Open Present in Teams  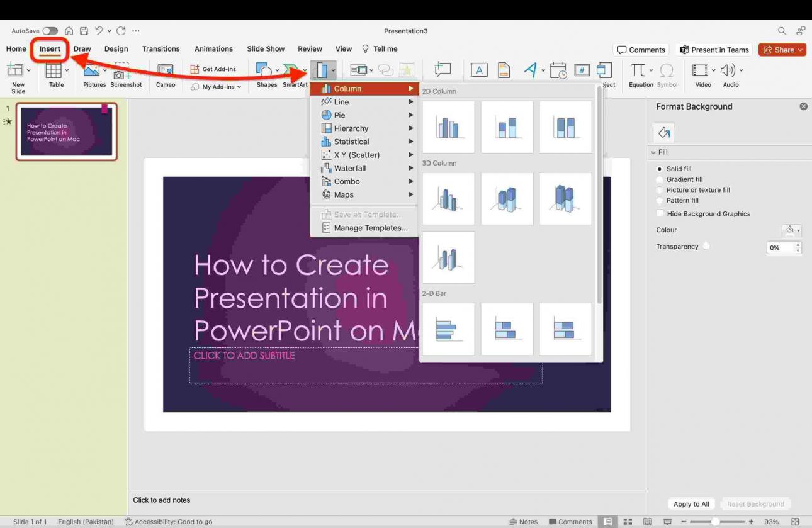click(x=714, y=49)
